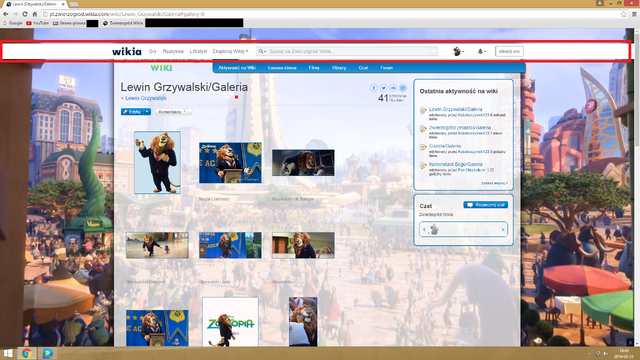Open Lewin Grzywalski/Galeria recent activity link
The width and height of the screenshot is (640, 360).
coord(456,109)
